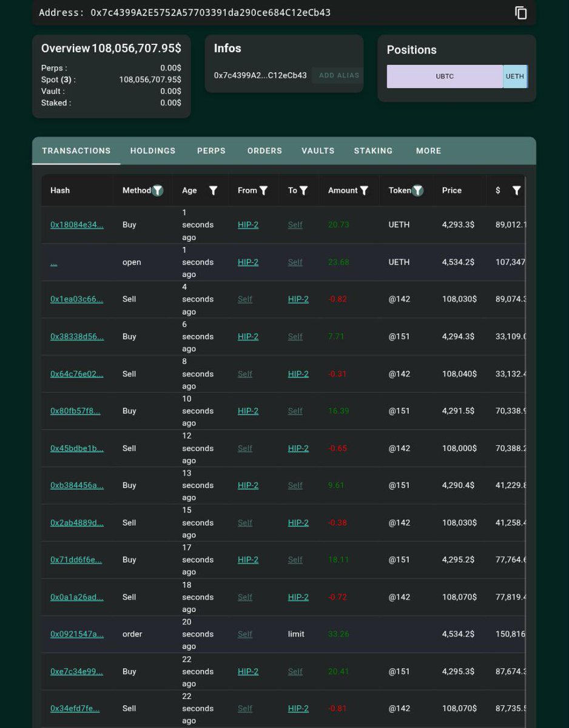Open the ellipsis hash link in the open row
569x728 pixels.
54,262
